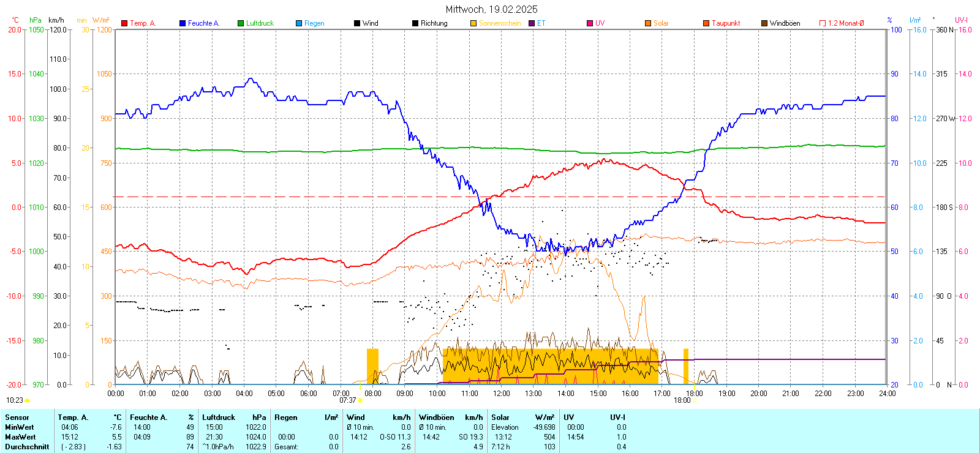Image resolution: width=980 pixels, height=453 pixels.
Task: Click the Richtung legend label
Action: (434, 23)
